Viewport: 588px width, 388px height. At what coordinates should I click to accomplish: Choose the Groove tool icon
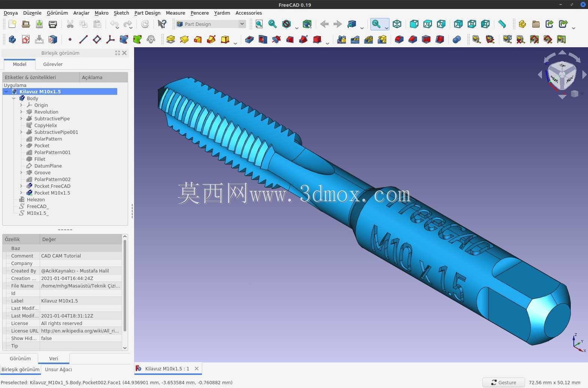pyautogui.click(x=276, y=39)
